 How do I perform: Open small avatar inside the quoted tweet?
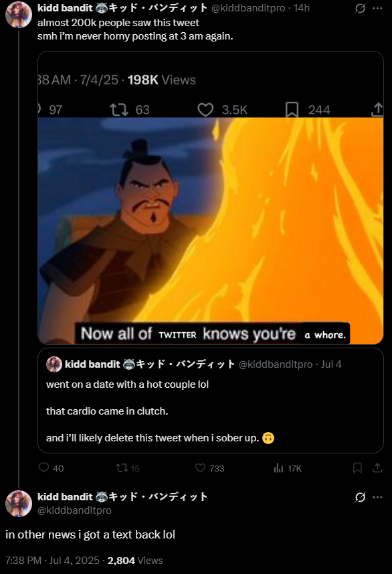click(x=54, y=364)
